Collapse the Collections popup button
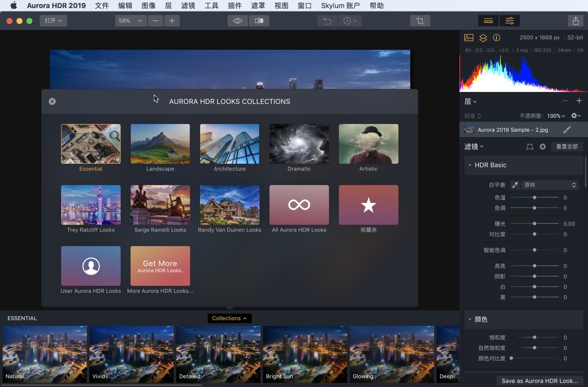588x387 pixels. click(x=230, y=318)
